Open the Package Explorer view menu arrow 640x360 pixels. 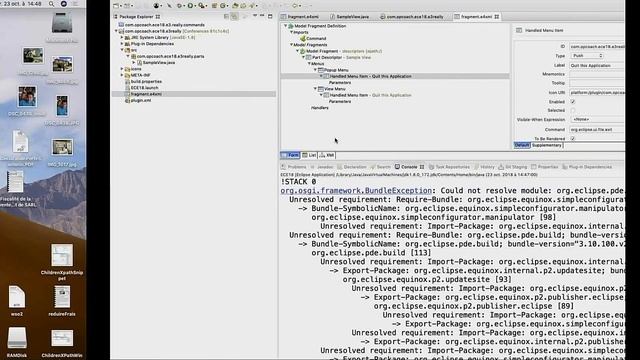(255, 16)
